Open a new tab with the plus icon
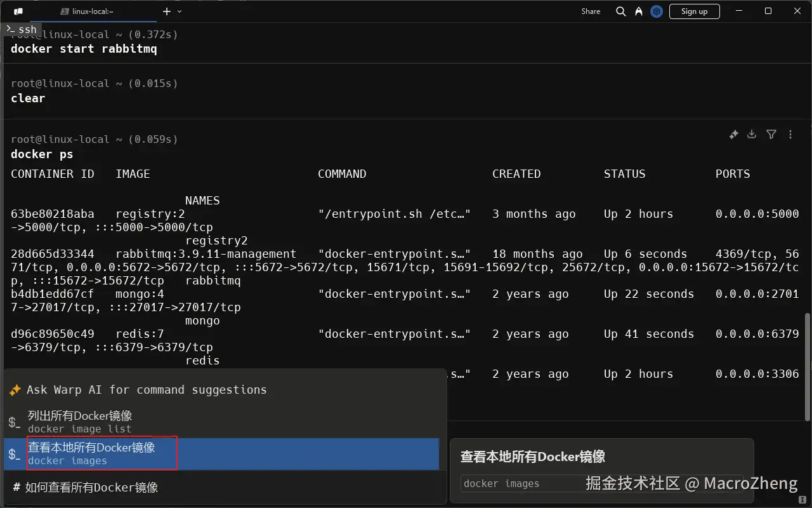This screenshot has height=508, width=812. [x=167, y=11]
